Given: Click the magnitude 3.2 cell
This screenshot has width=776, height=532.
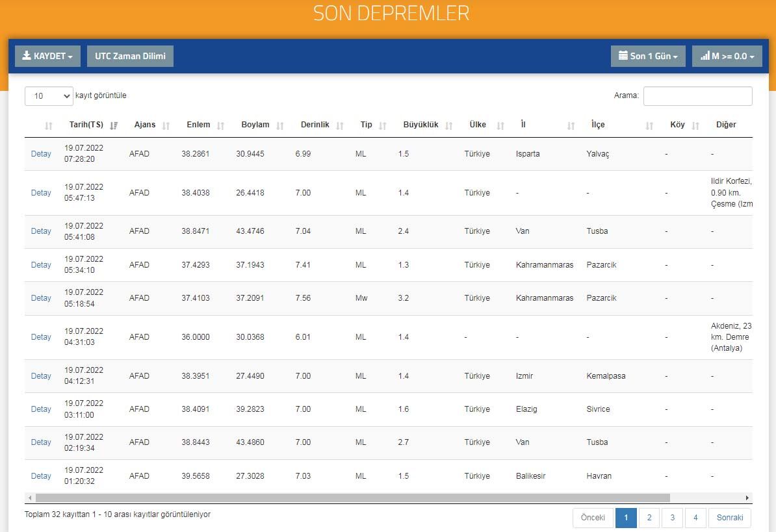Looking at the screenshot, I should [404, 298].
